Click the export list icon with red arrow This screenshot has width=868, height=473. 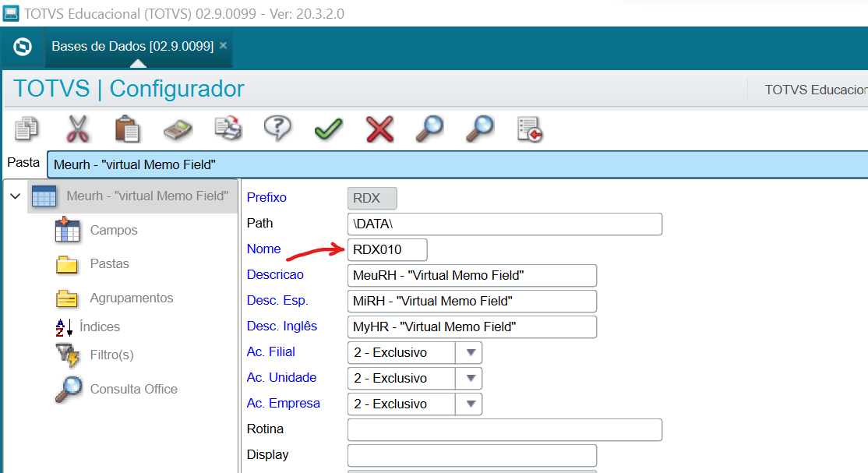530,129
